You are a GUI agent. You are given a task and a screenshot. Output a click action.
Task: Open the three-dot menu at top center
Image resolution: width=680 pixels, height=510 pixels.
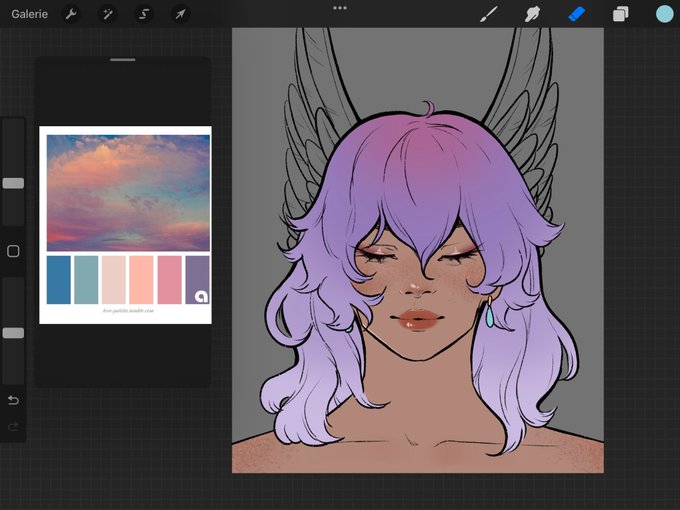(340, 8)
